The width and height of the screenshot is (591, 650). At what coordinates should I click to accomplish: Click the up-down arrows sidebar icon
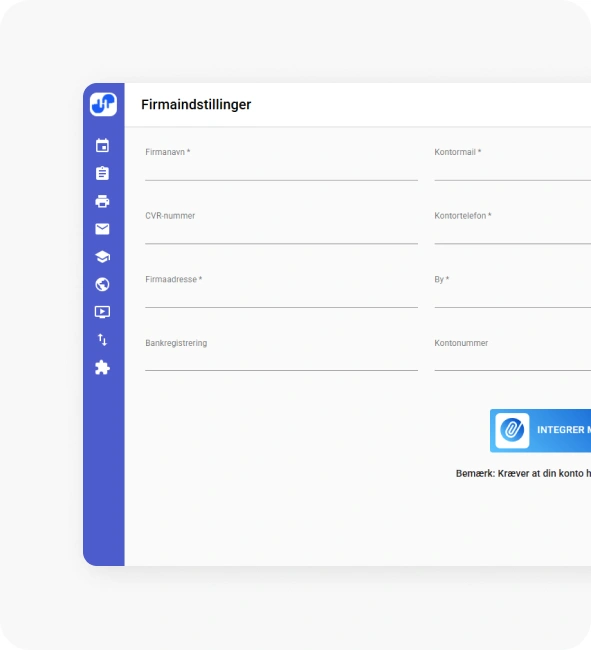[102, 340]
